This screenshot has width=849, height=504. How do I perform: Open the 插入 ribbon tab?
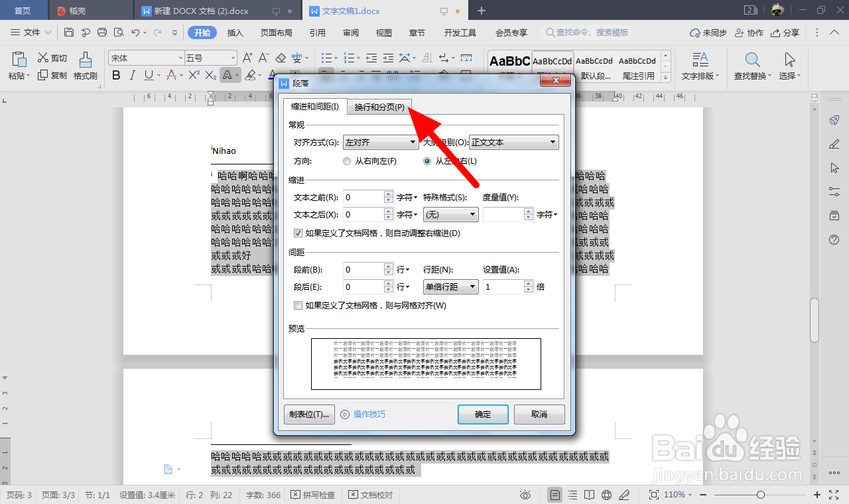(x=235, y=32)
